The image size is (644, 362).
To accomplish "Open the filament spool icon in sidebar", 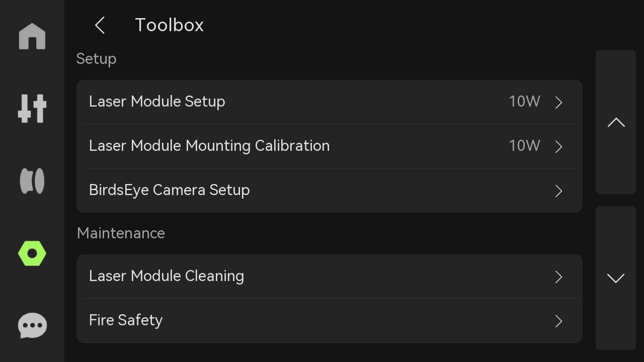I will click(x=32, y=181).
